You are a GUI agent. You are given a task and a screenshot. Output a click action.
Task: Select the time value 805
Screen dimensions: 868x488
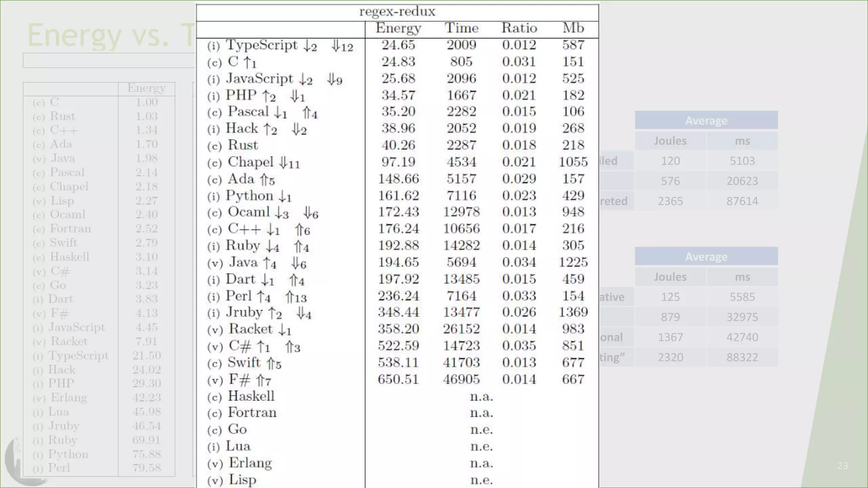461,62
